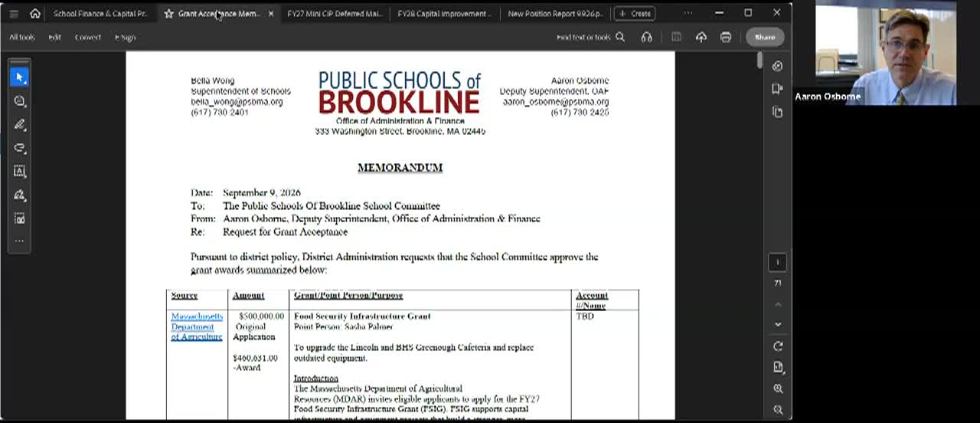The image size is (980, 423).
Task: Click the upload to cloud icon
Action: pyautogui.click(x=701, y=37)
